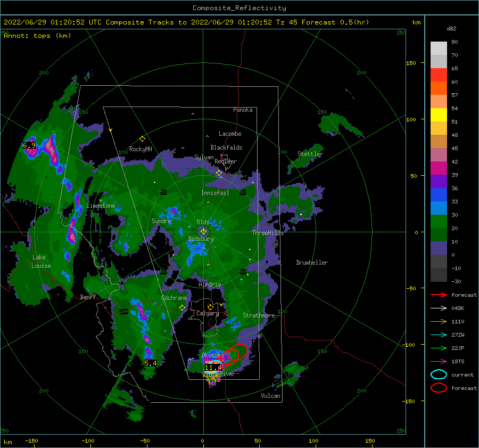Image resolution: width=479 pixels, height=448 pixels.
Task: Click the bright green 30 dBZ swatch
Action: click(439, 222)
